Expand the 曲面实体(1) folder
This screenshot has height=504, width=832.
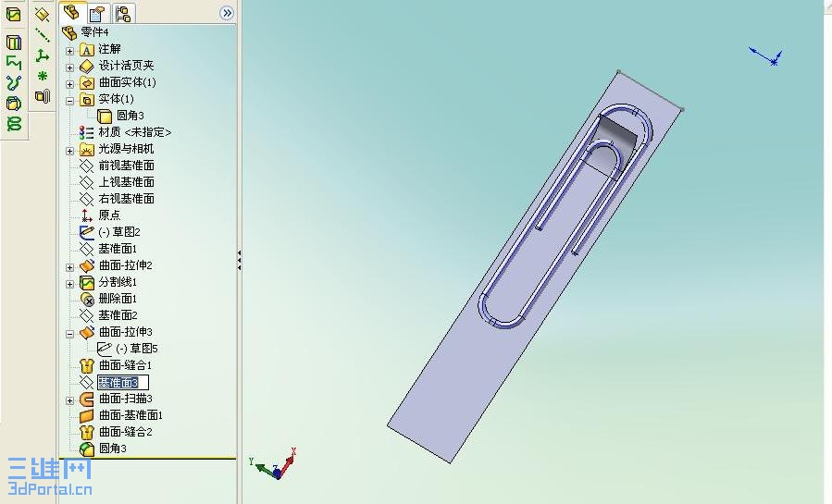69,84
